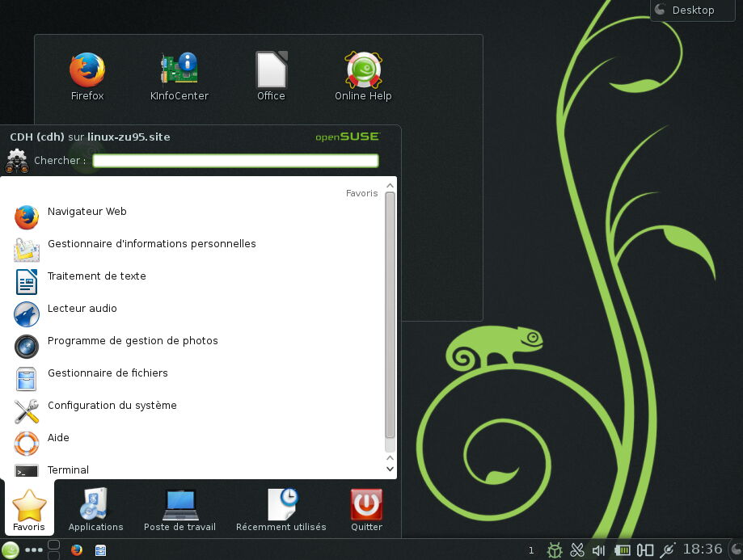Start the Terminal from favorites

point(68,469)
